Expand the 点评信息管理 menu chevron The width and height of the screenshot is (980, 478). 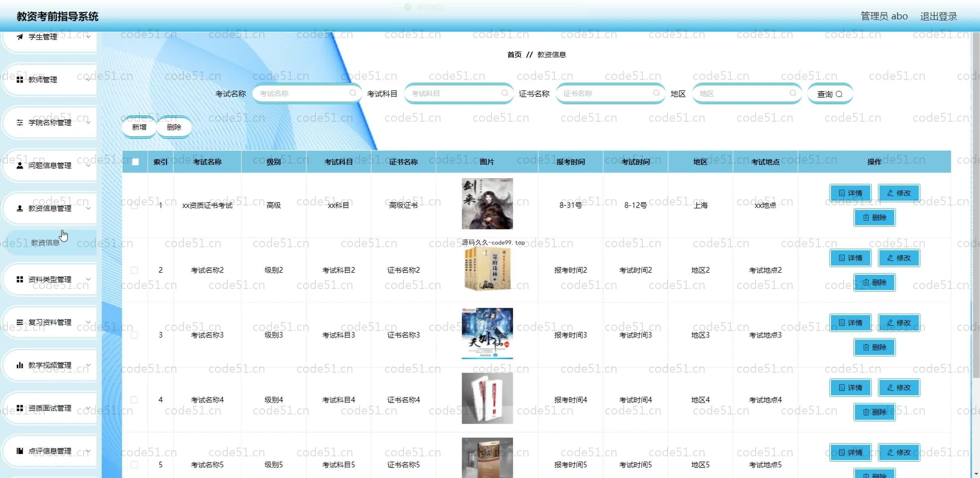click(x=88, y=451)
